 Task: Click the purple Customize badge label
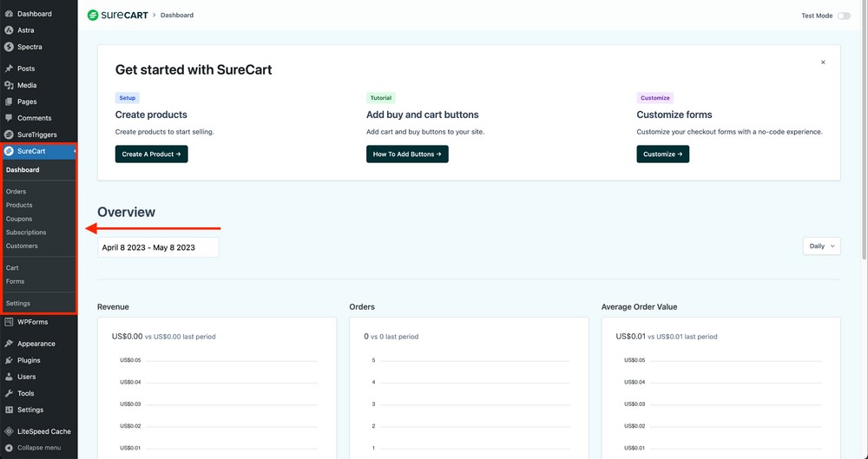[x=654, y=98]
